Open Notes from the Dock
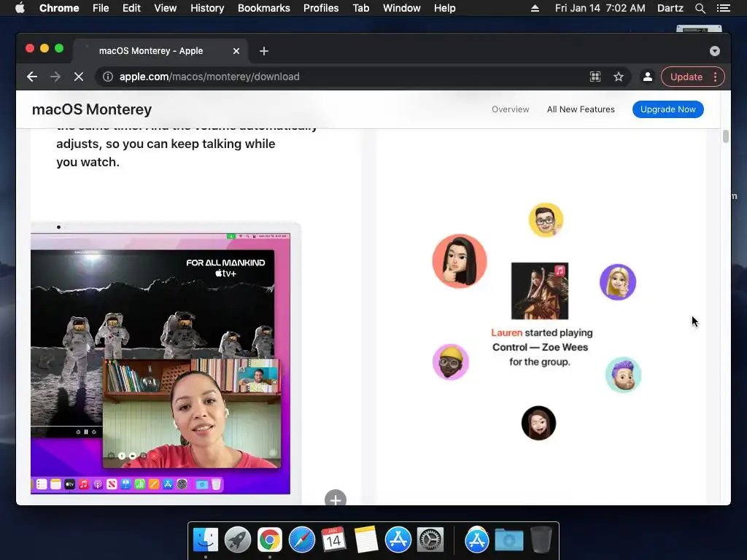 pyautogui.click(x=366, y=540)
